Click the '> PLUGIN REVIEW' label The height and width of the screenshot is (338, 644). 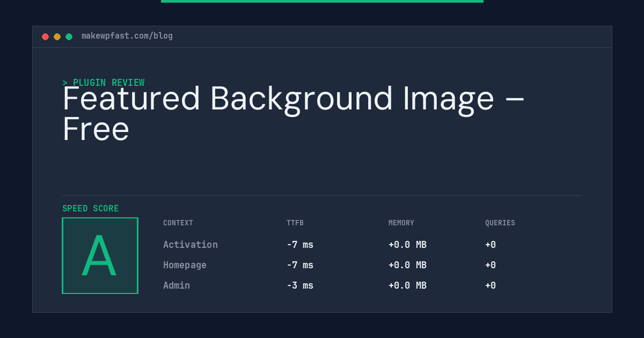pyautogui.click(x=104, y=83)
